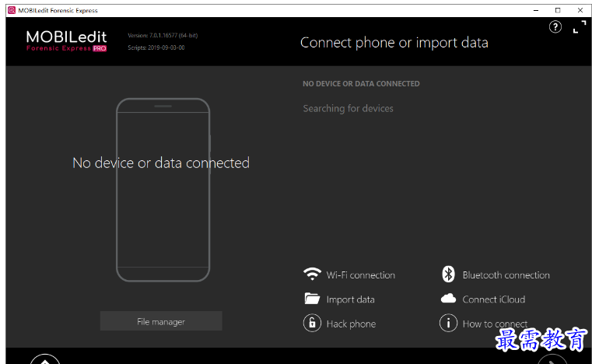The image size is (592, 364).
Task: Select Wi-Fi connection text link
Action: (361, 275)
